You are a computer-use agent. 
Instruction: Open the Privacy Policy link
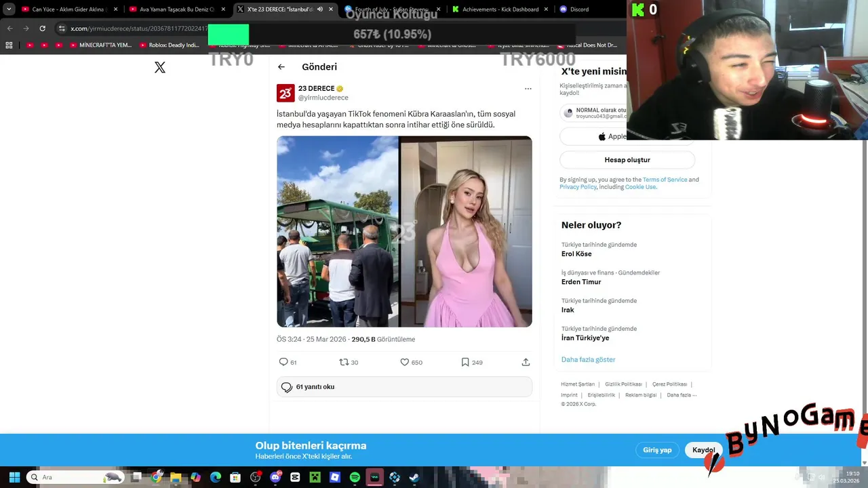pyautogui.click(x=578, y=187)
